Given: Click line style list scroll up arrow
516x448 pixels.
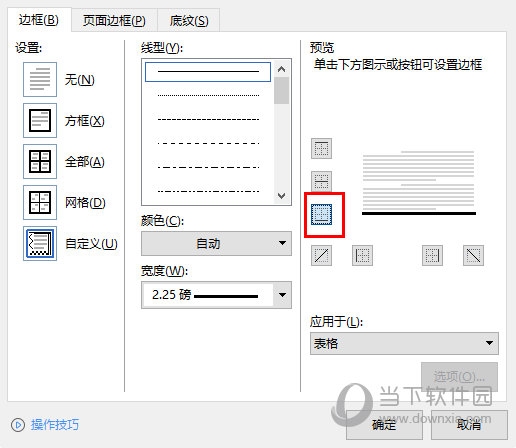Looking at the screenshot, I should [x=282, y=69].
